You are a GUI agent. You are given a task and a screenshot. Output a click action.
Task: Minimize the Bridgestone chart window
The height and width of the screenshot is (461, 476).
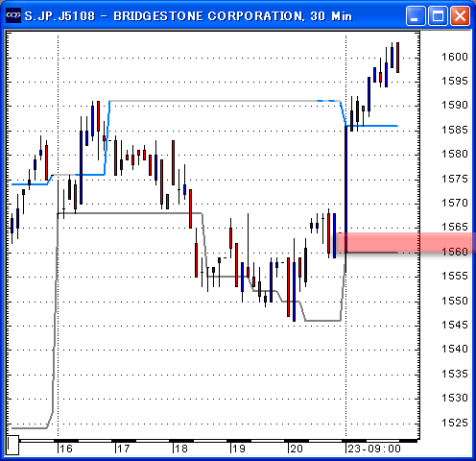point(416,15)
